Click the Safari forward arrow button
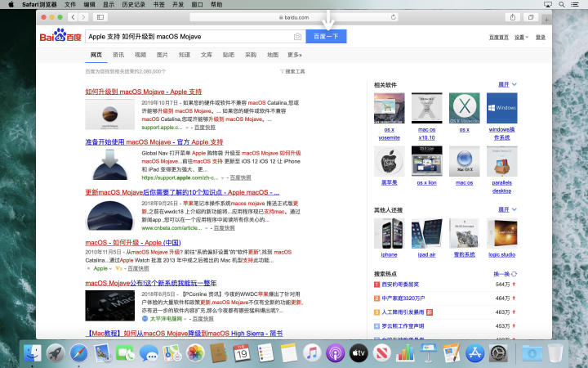The width and height of the screenshot is (588, 368). (x=83, y=17)
